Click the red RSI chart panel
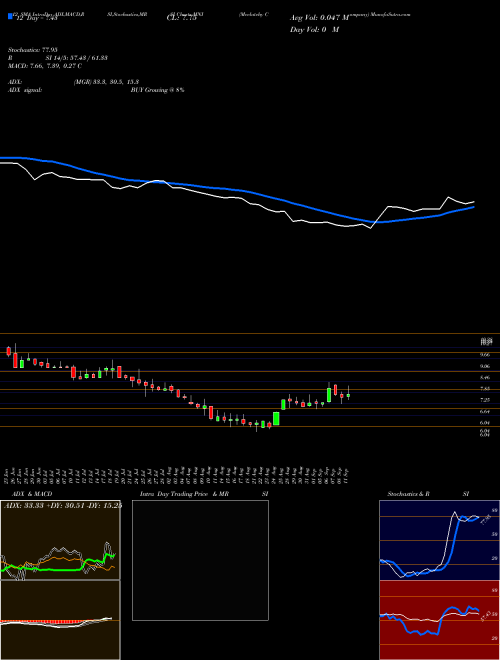The width and height of the screenshot is (500, 660). point(439,620)
